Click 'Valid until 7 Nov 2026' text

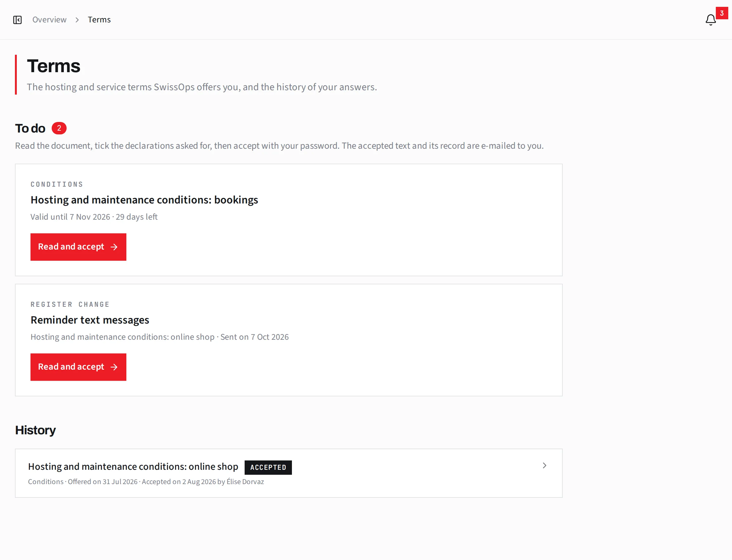[x=70, y=217]
